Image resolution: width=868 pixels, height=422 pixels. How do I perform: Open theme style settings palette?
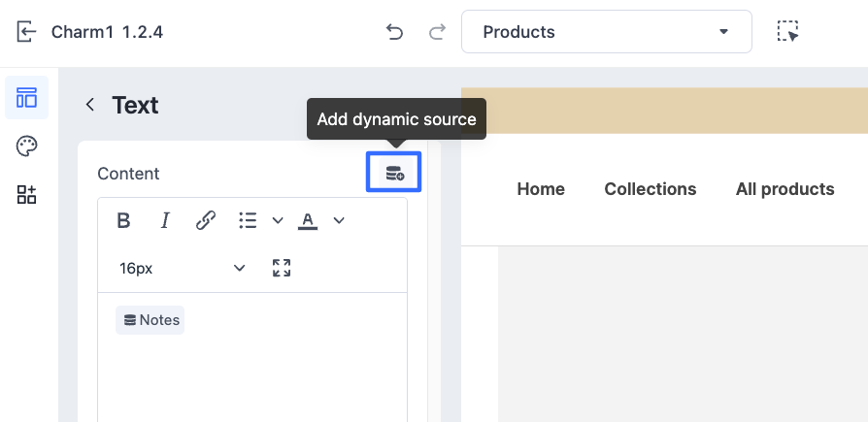click(26, 146)
